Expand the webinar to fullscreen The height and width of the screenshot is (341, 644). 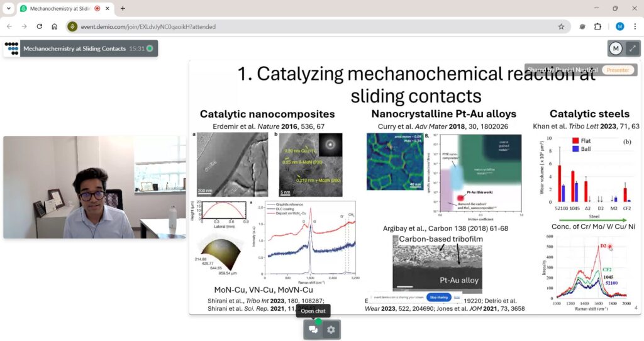632,48
